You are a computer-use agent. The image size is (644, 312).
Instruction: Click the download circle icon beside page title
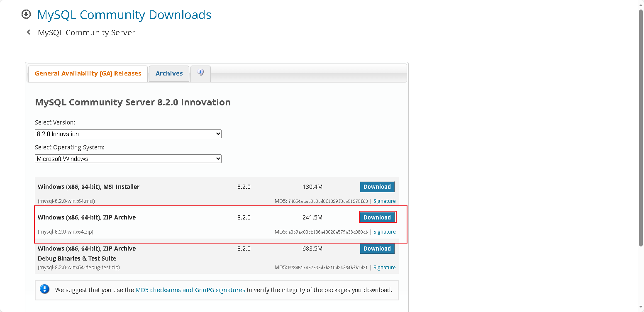click(26, 15)
